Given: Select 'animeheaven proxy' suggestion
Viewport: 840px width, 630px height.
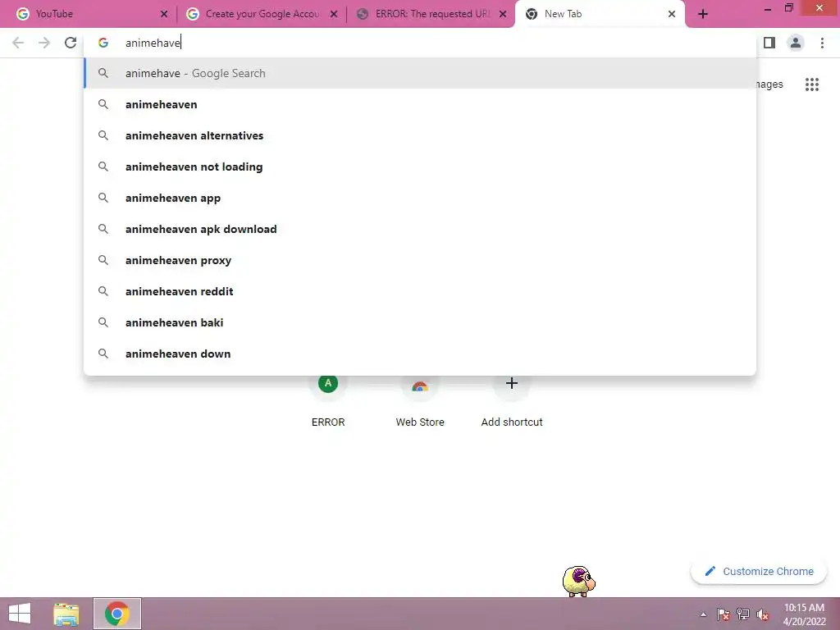Looking at the screenshot, I should [420, 260].
